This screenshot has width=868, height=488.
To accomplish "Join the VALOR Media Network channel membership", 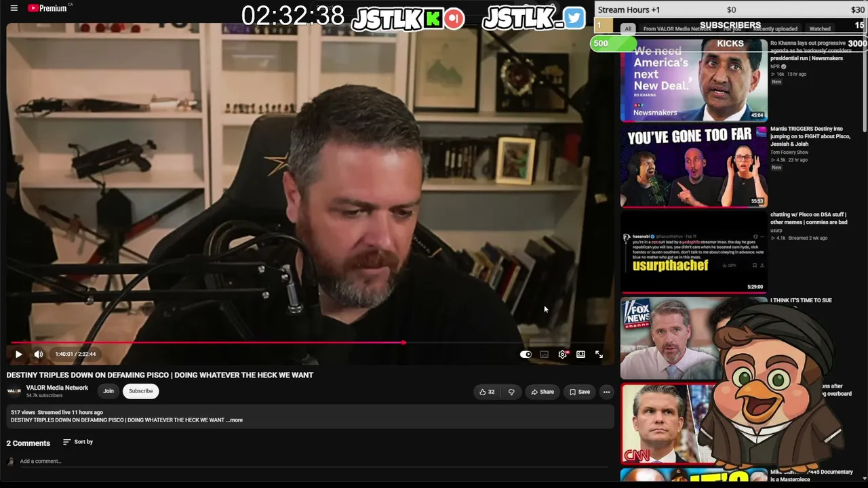I will click(108, 391).
